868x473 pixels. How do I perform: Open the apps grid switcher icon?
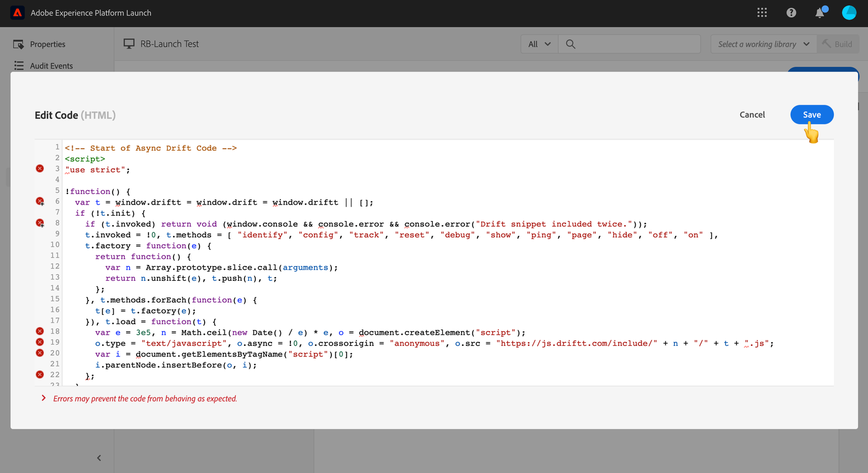tap(762, 12)
